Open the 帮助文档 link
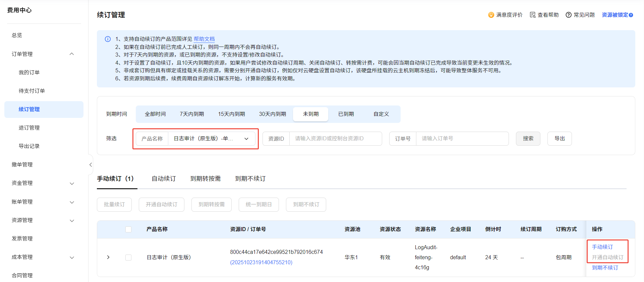 204,39
